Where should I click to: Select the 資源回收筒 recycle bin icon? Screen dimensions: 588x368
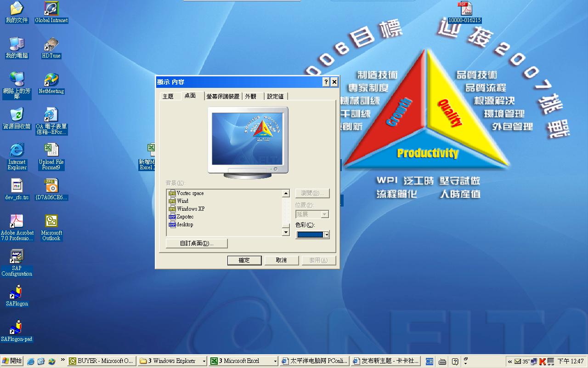[x=17, y=119]
